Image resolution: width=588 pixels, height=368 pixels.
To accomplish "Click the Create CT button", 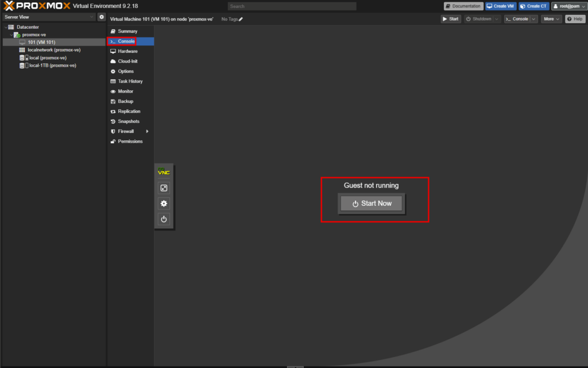I will click(x=533, y=6).
